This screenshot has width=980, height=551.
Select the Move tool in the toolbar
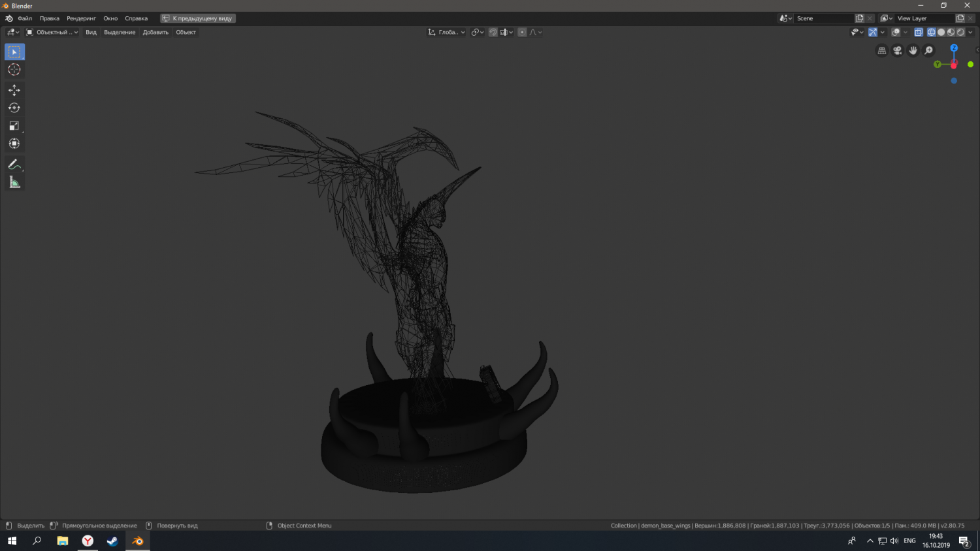point(14,90)
